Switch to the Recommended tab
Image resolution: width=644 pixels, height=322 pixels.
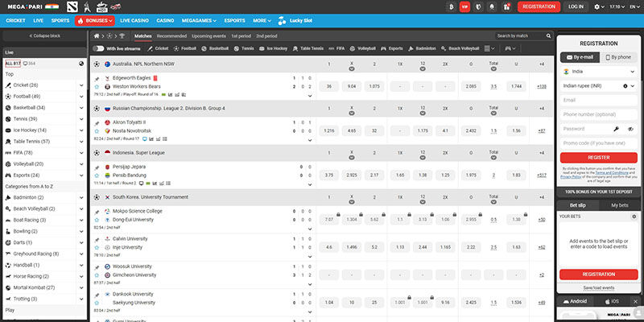click(x=171, y=36)
